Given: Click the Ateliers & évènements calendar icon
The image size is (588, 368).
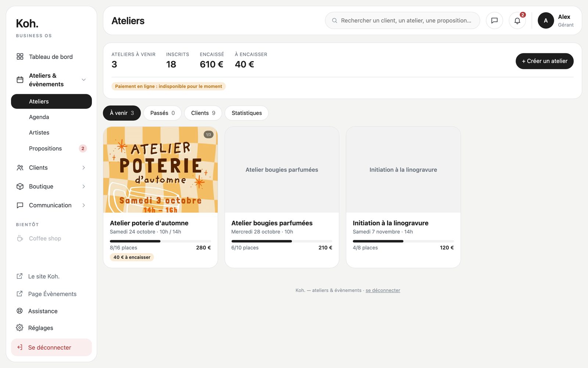Looking at the screenshot, I should (x=20, y=80).
